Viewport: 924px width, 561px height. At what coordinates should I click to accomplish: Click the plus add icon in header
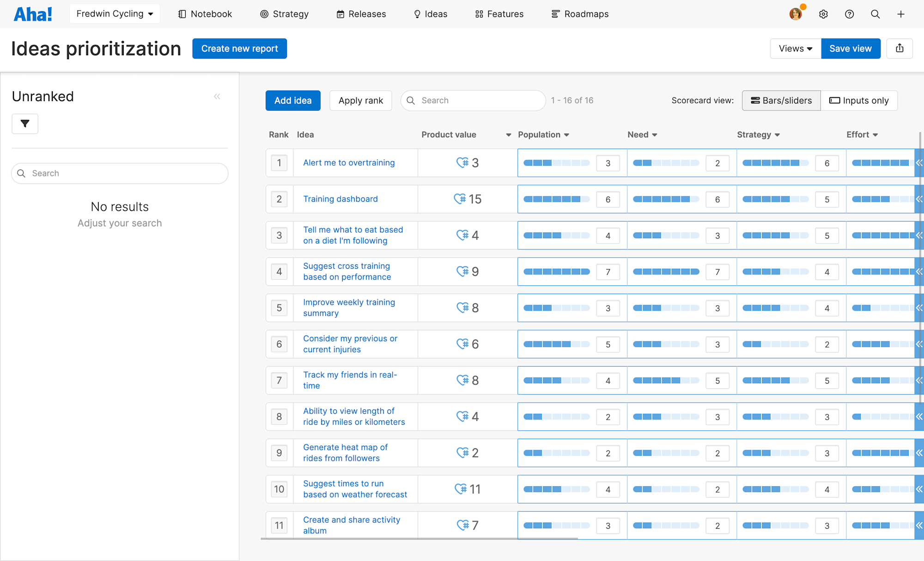pos(901,14)
